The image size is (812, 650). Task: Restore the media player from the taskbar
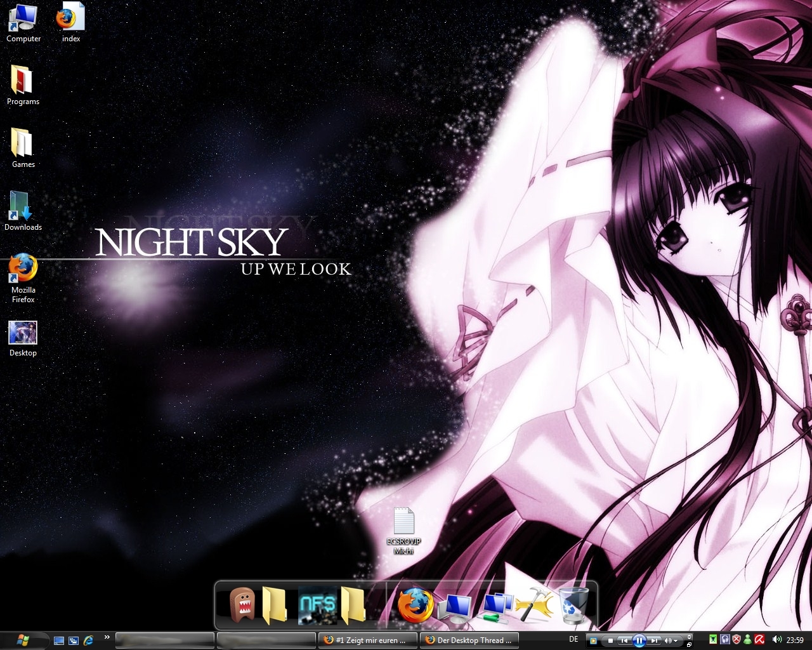pyautogui.click(x=689, y=644)
